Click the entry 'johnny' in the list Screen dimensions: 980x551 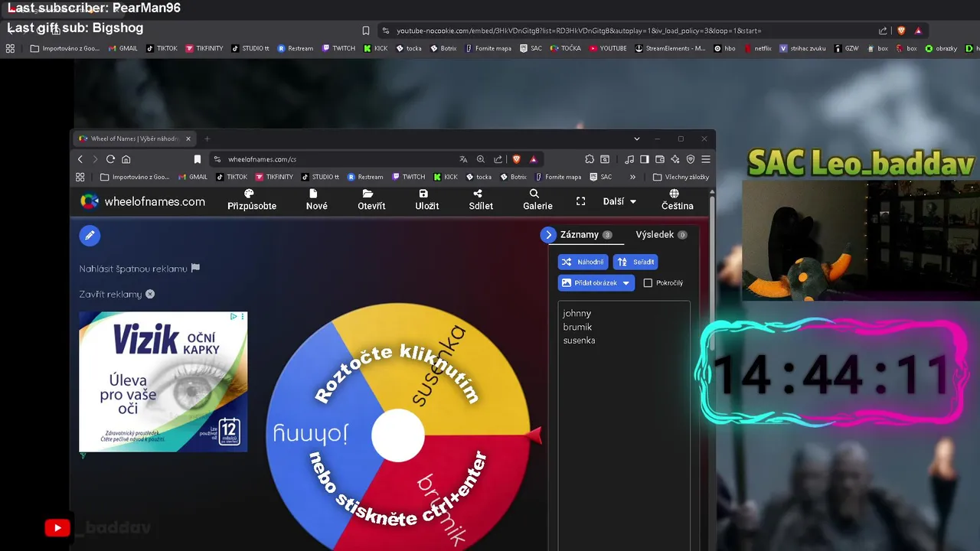(x=577, y=313)
